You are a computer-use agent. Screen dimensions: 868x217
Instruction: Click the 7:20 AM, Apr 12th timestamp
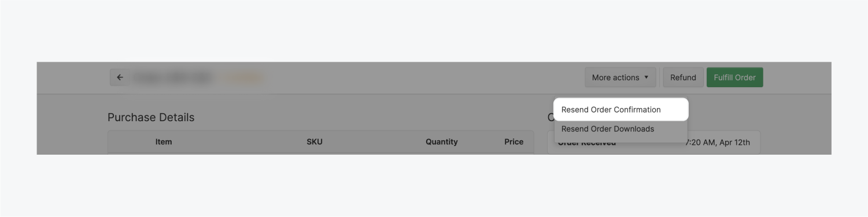point(718,143)
